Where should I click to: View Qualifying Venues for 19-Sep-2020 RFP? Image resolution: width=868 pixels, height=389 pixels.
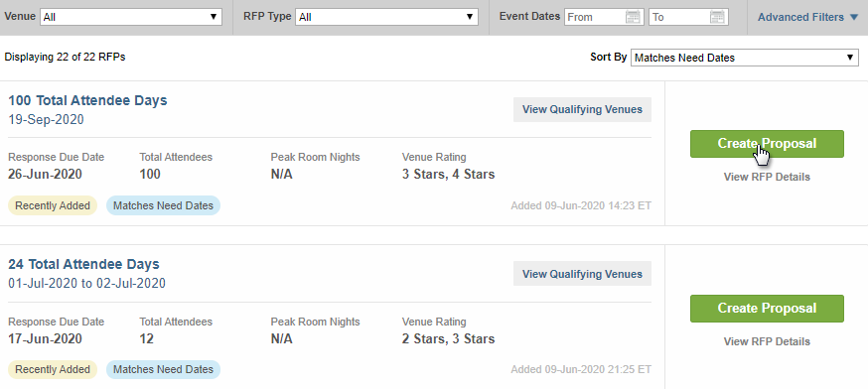pyautogui.click(x=582, y=109)
